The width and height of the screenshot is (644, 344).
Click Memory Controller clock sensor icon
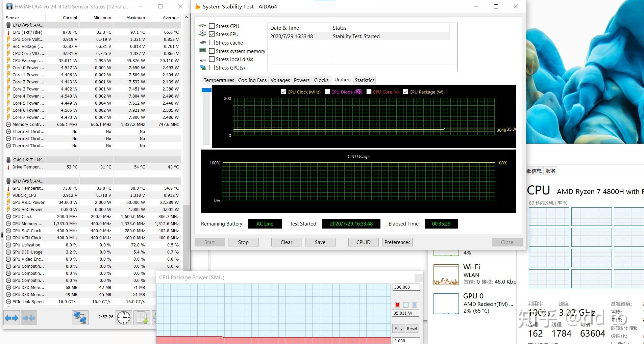[8, 124]
